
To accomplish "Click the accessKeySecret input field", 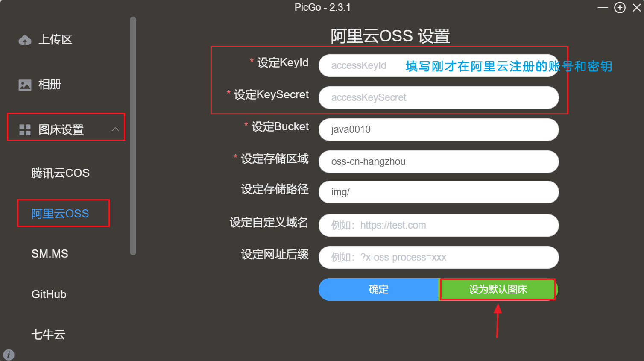I will pyautogui.click(x=439, y=97).
